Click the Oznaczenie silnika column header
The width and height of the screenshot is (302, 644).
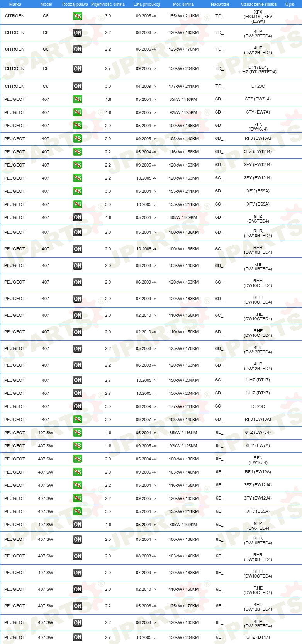click(x=259, y=4)
